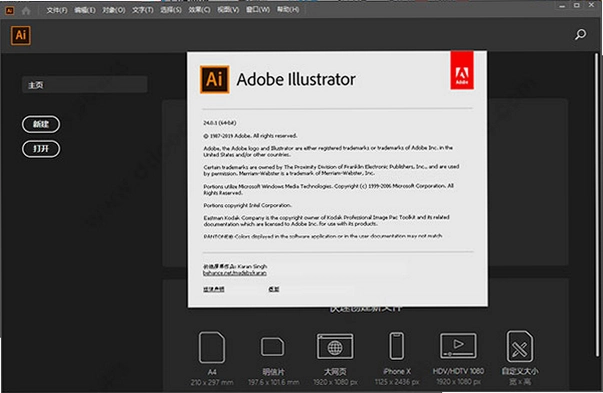Open the 文件(F) menu
This screenshot has height=393, width=603.
click(57, 10)
